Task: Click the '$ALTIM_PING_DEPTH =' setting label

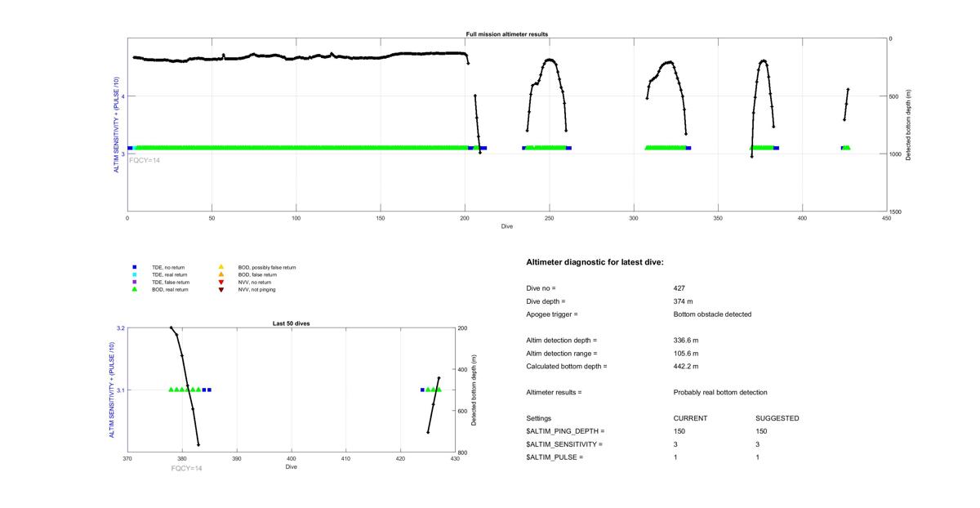Action: tap(566, 431)
